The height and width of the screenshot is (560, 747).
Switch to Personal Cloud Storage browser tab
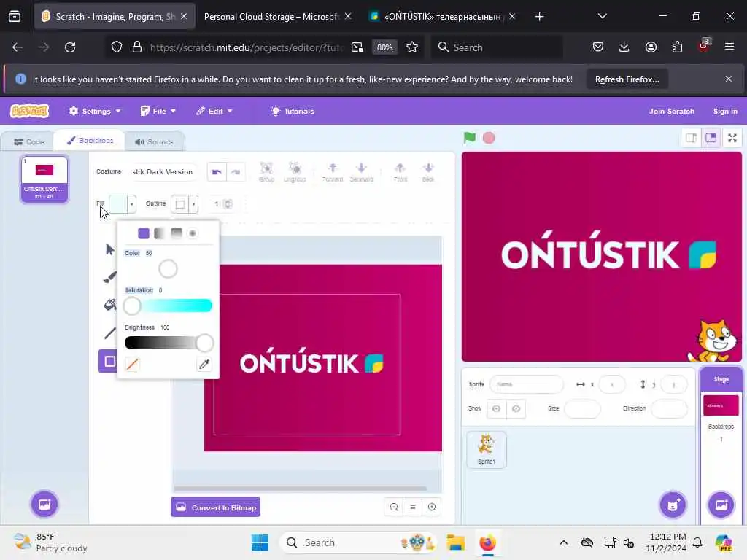tap(271, 17)
